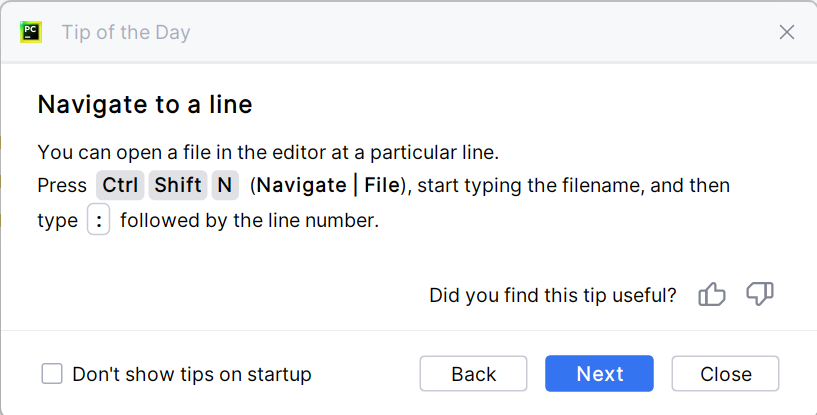Image resolution: width=817 pixels, height=415 pixels.
Task: Click the "Did you find this tip useful?" text
Action: click(552, 295)
